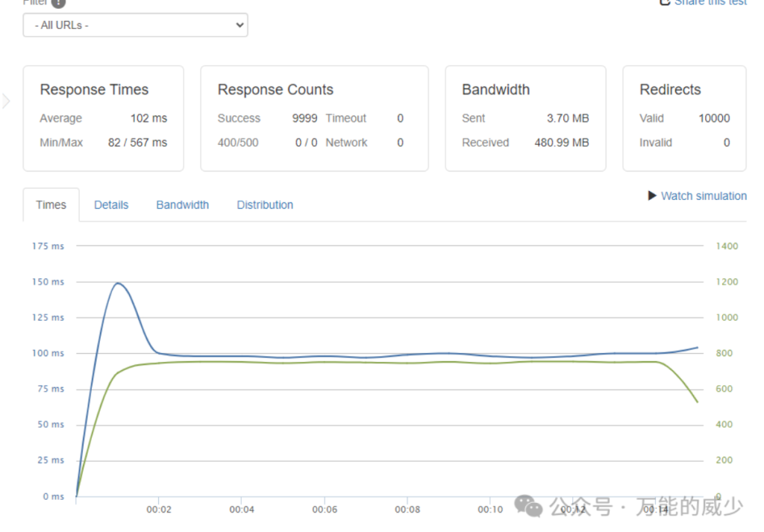Click the Share this test link

[x=710, y=2]
